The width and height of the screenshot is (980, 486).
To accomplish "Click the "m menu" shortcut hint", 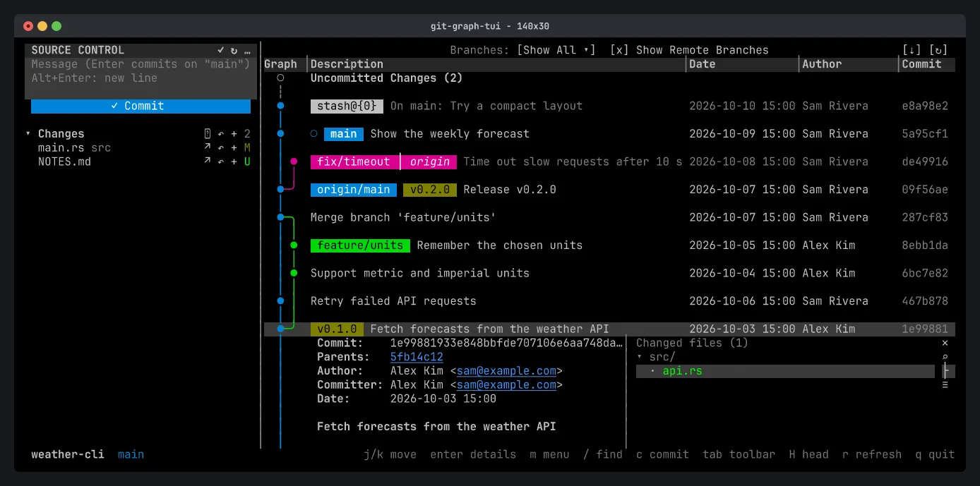I will [549, 454].
